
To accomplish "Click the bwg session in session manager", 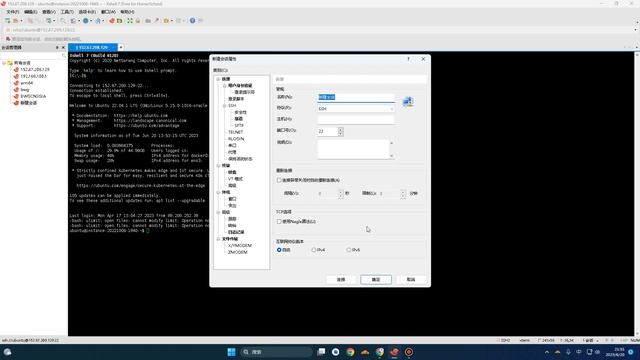I will (x=24, y=89).
